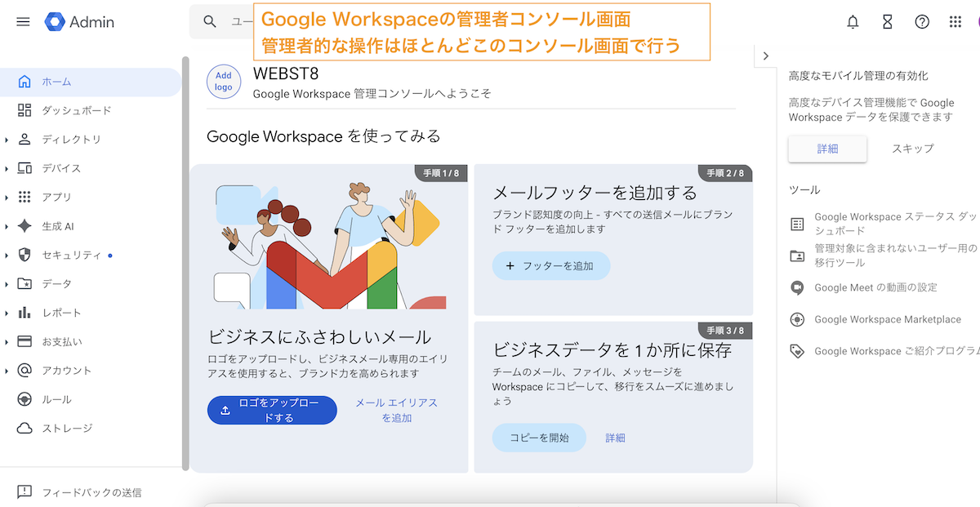Collapse the right side panel chevron
Screen dimensions: 980x507
click(765, 56)
